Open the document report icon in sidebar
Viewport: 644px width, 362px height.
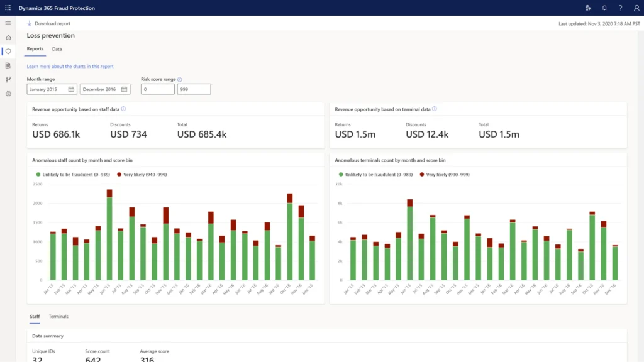coord(8,65)
